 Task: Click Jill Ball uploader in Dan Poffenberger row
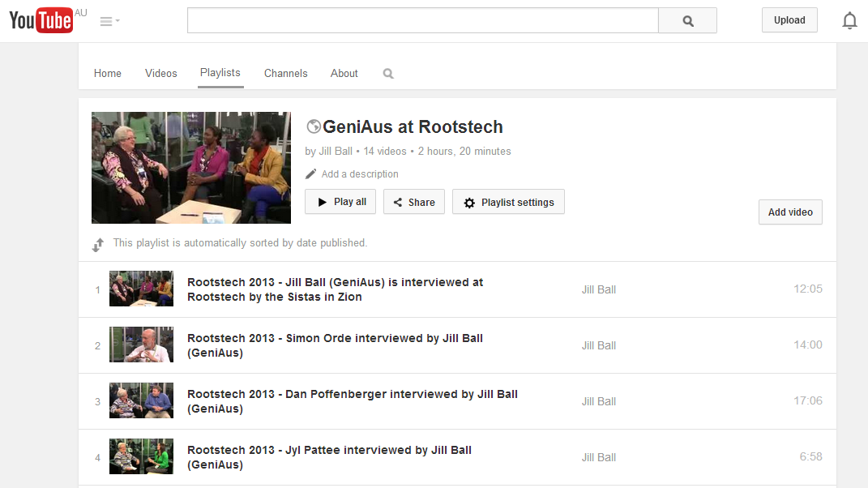tap(598, 401)
